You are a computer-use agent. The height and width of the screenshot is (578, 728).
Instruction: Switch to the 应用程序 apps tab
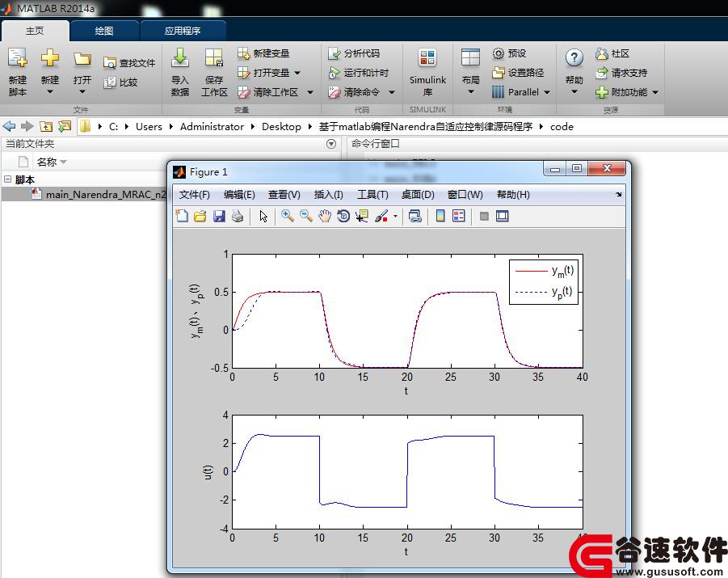[x=183, y=31]
